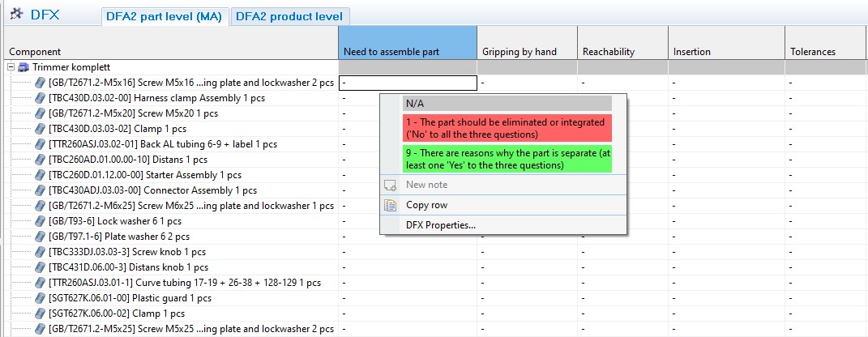
Task: Switch to the DFA2 product level tab
Action: click(x=290, y=16)
